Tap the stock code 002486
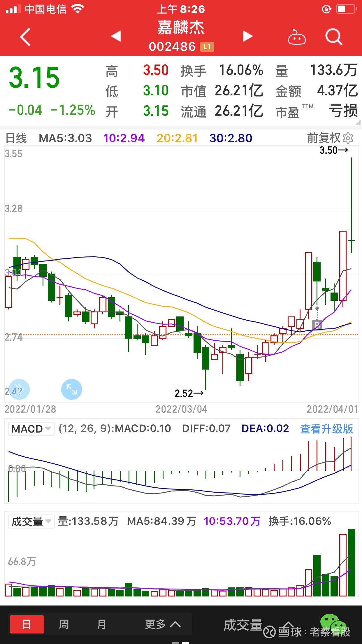This screenshot has height=644, width=362. pos(172,47)
